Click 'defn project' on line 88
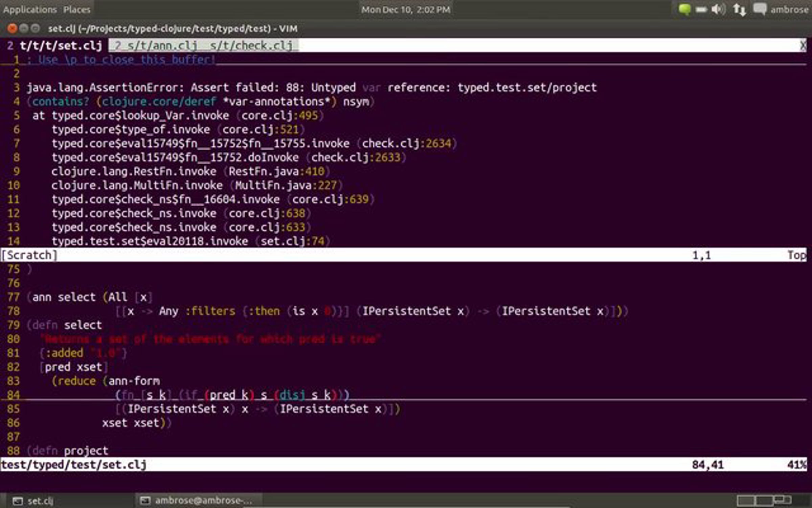This screenshot has height=508, width=812. coord(70,451)
